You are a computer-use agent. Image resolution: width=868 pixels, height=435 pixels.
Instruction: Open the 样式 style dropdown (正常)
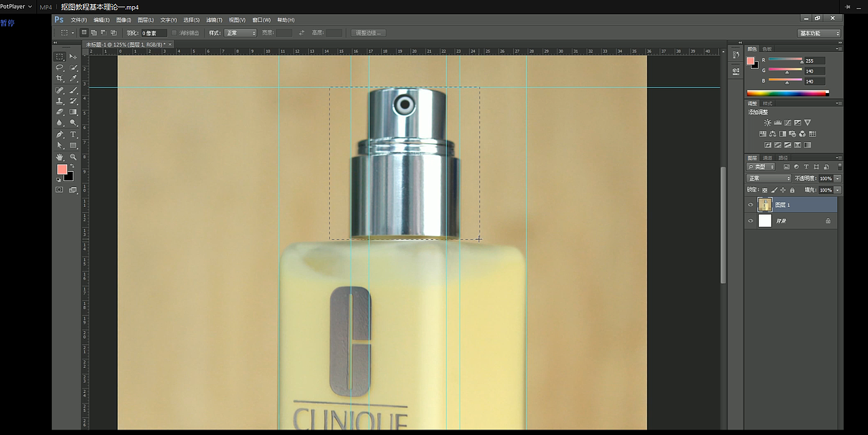[x=241, y=33]
